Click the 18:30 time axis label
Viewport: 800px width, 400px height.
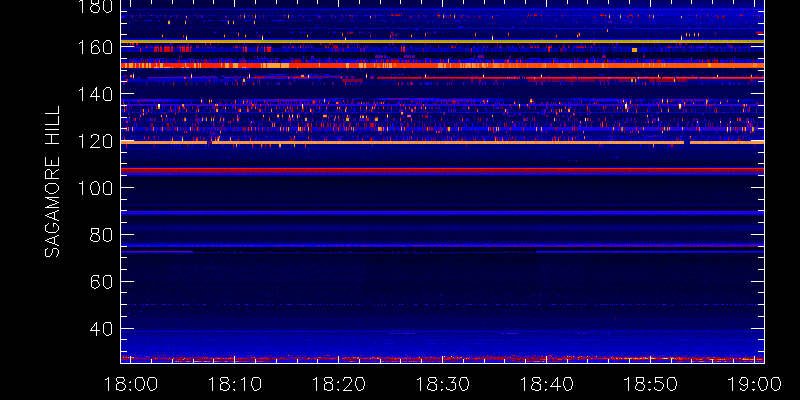[x=443, y=384]
